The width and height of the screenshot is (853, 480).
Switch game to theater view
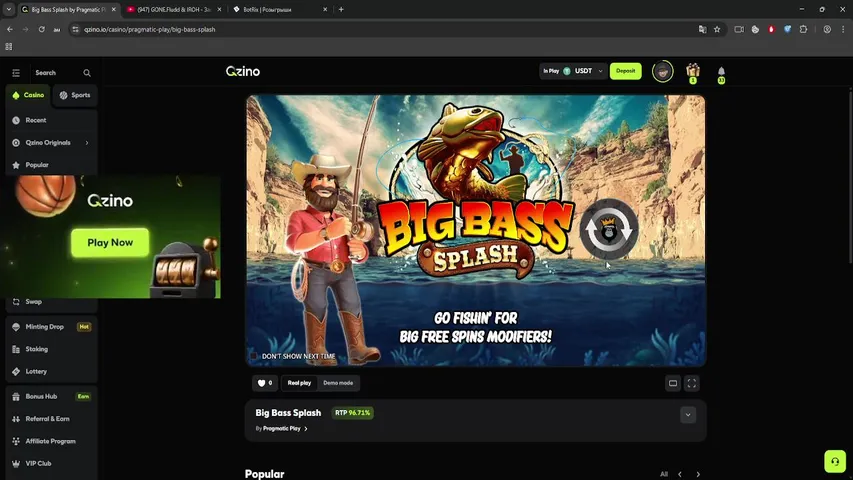coord(673,383)
